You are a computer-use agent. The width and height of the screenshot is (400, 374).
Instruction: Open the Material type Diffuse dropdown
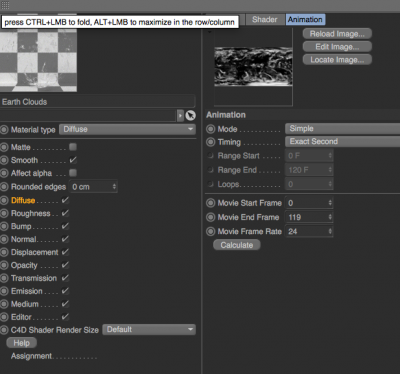point(127,129)
